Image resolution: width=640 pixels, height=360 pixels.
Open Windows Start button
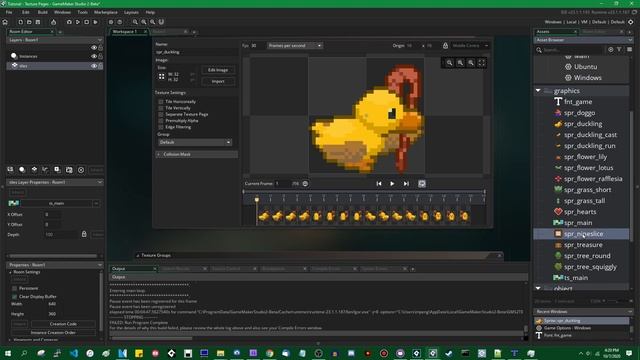pos(8,353)
